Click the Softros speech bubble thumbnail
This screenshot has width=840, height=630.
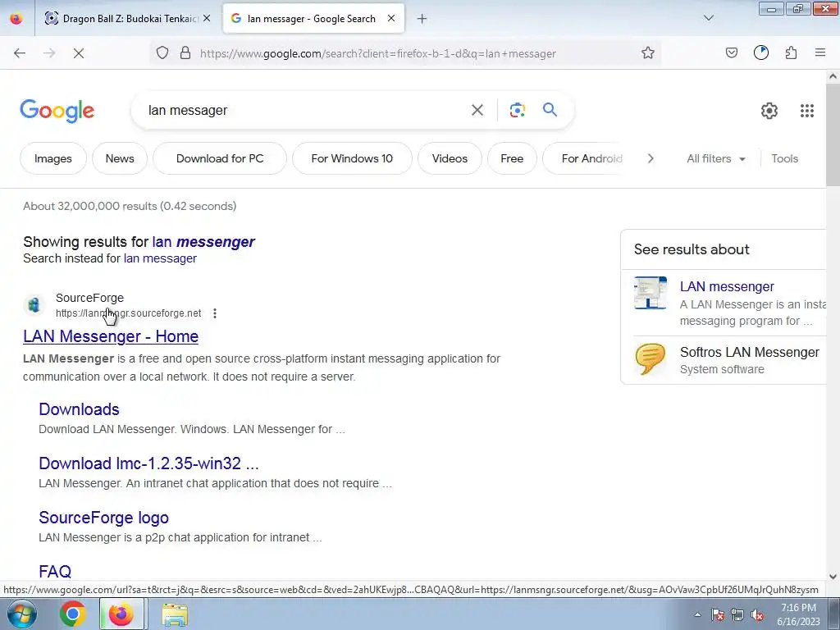[x=651, y=359]
